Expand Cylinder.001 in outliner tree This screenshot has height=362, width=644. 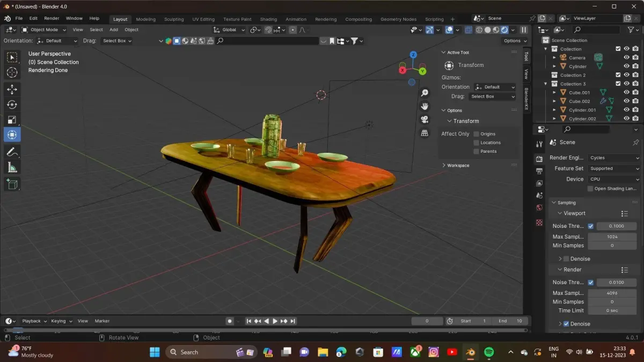coord(554,110)
